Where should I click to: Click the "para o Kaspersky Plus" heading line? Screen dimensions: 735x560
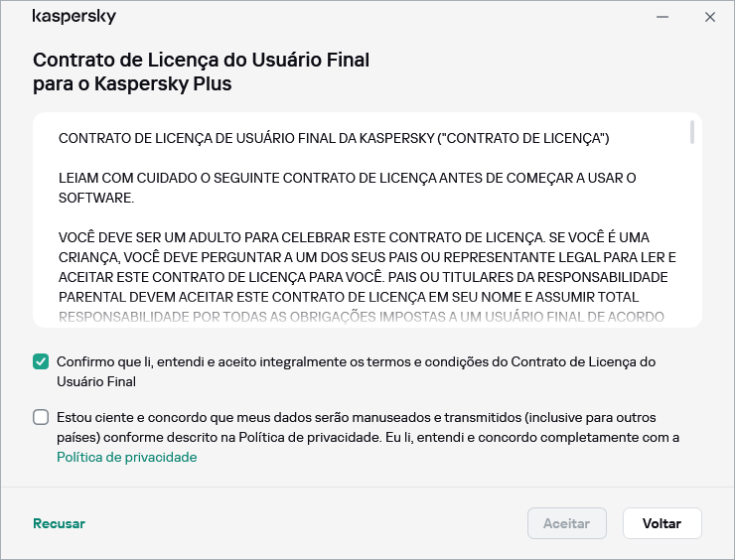click(x=132, y=84)
